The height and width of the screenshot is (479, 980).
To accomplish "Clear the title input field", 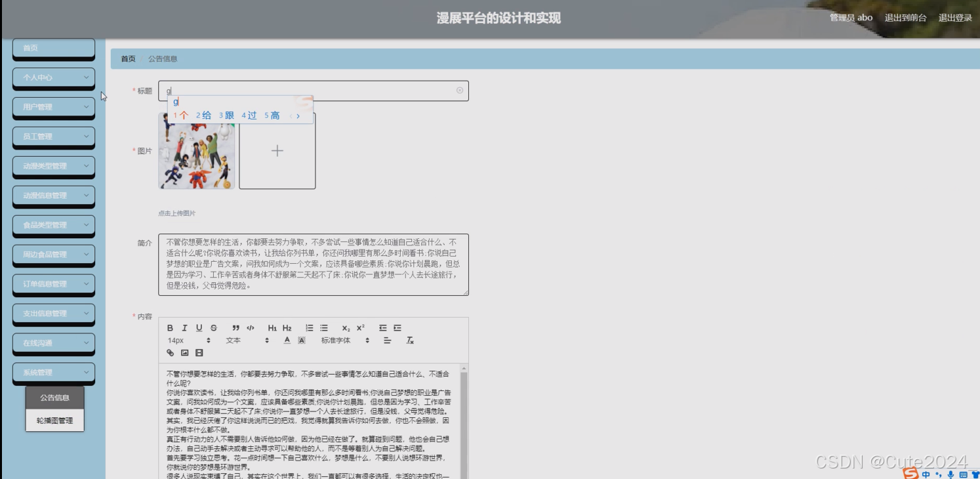I will (460, 91).
